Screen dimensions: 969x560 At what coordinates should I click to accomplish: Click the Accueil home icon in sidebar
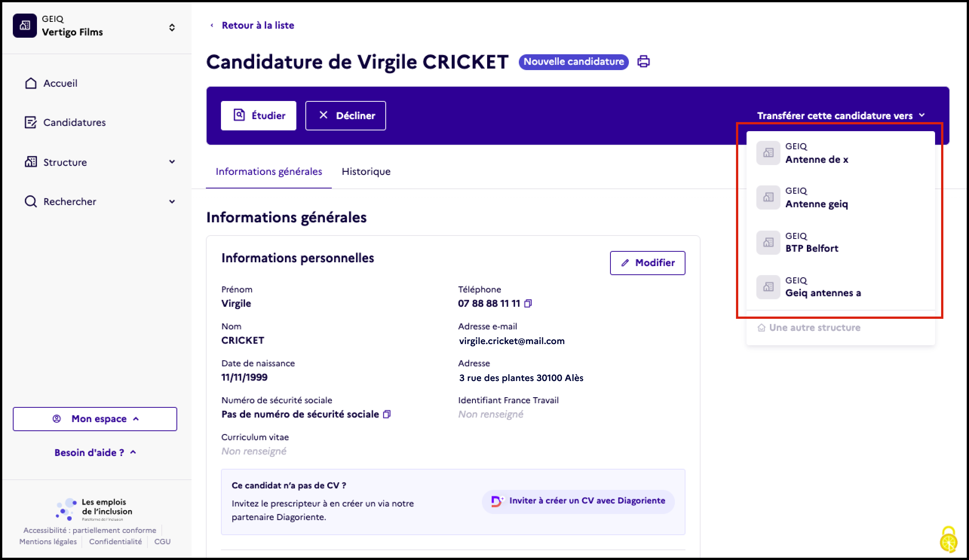31,83
